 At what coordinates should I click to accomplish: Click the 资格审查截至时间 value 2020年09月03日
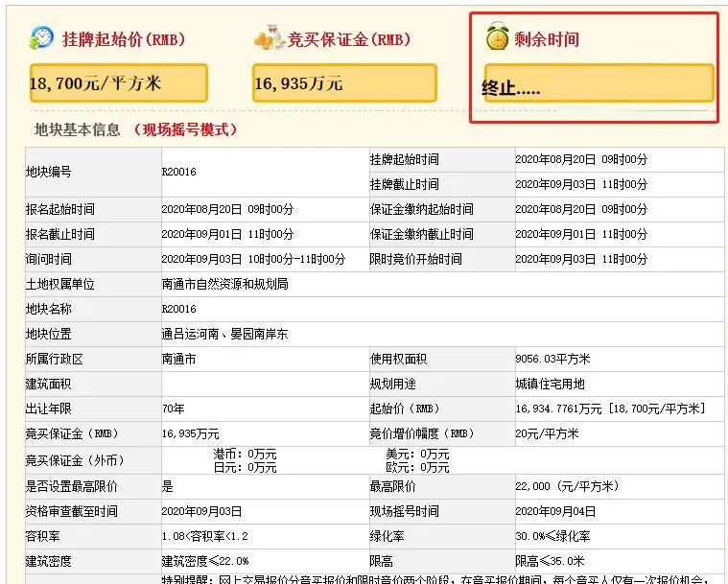201,511
